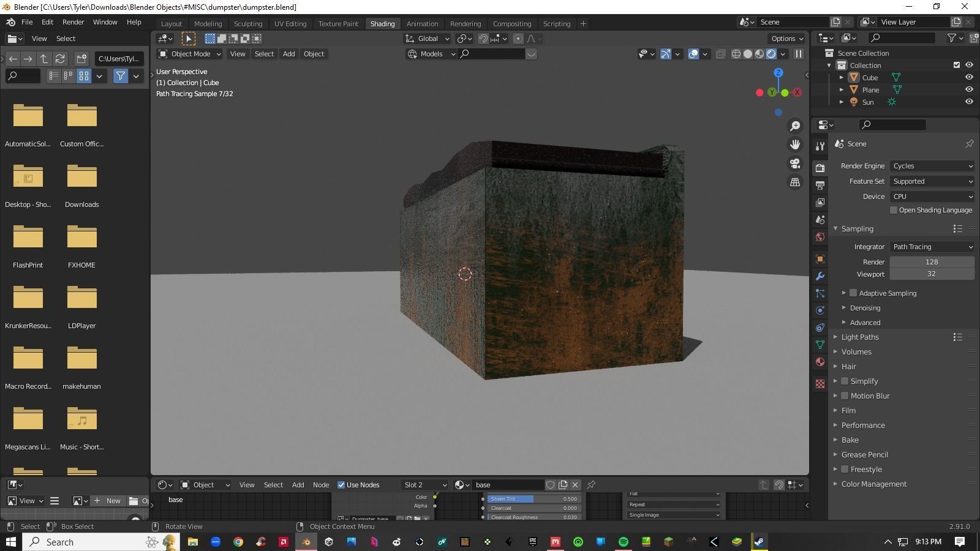Viewport: 980px width, 551px height.
Task: Open the Device CPU dropdown
Action: 932,197
